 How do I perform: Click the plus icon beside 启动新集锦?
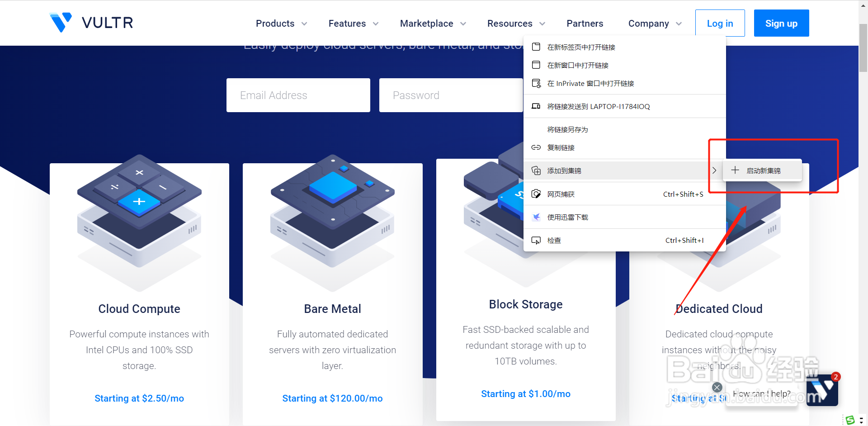tap(735, 170)
